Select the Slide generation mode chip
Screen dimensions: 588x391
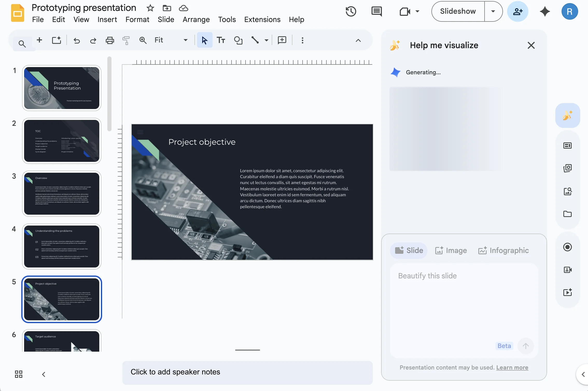[x=409, y=250]
